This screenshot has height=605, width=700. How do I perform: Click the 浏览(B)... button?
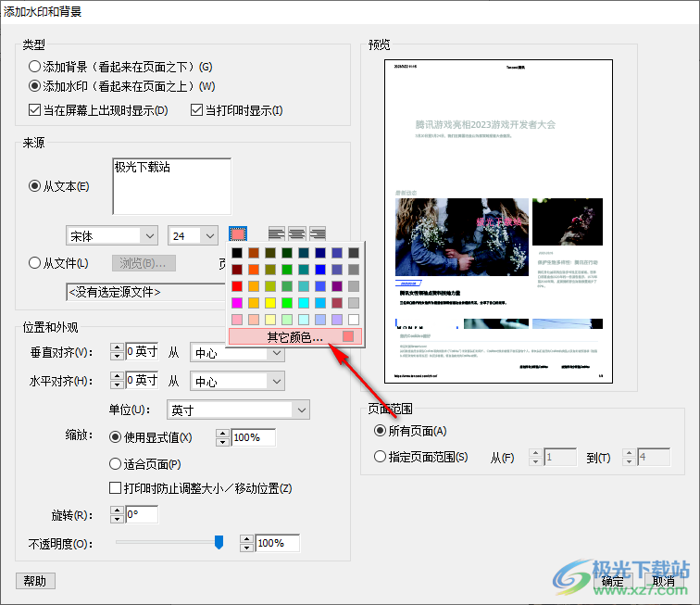[144, 263]
